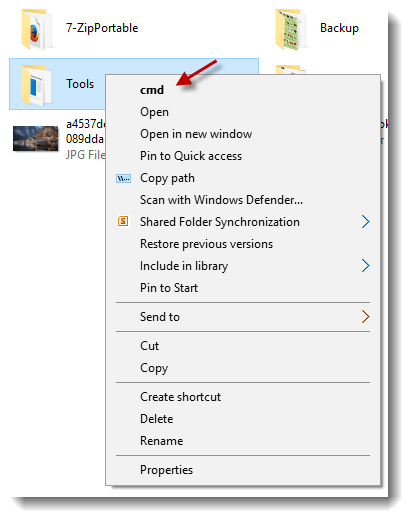Choose Delete from the context menu
Viewport: 413px width, 522px height.
pyautogui.click(x=243, y=419)
